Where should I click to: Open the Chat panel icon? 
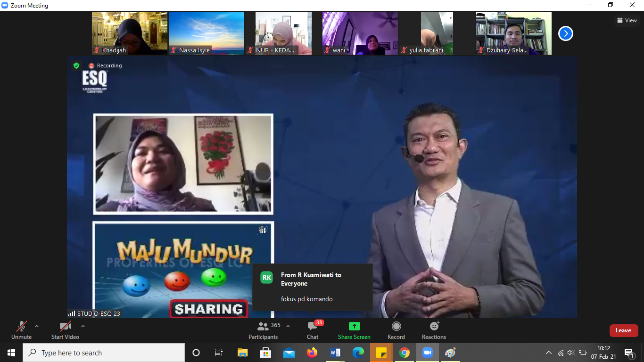pyautogui.click(x=312, y=326)
